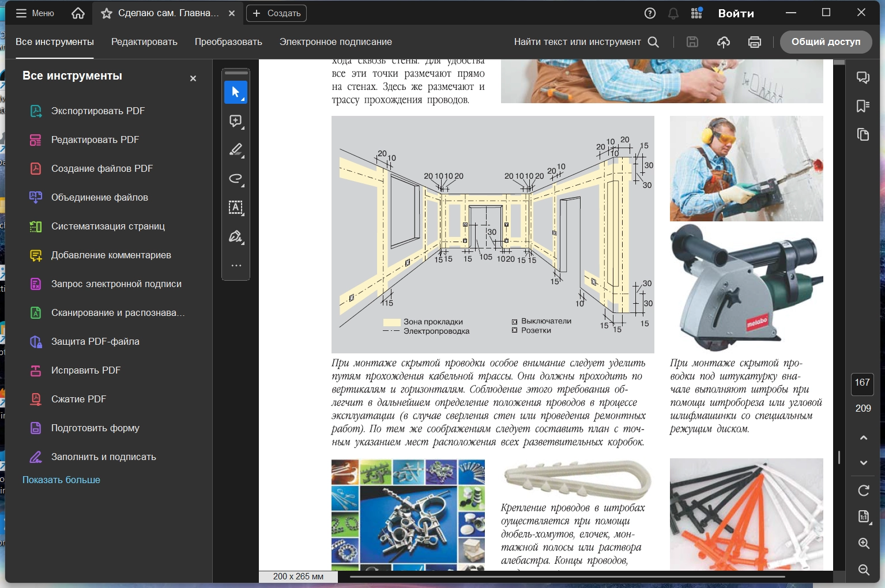This screenshot has width=885, height=588.
Task: Open the comments panel icon
Action: click(x=863, y=77)
